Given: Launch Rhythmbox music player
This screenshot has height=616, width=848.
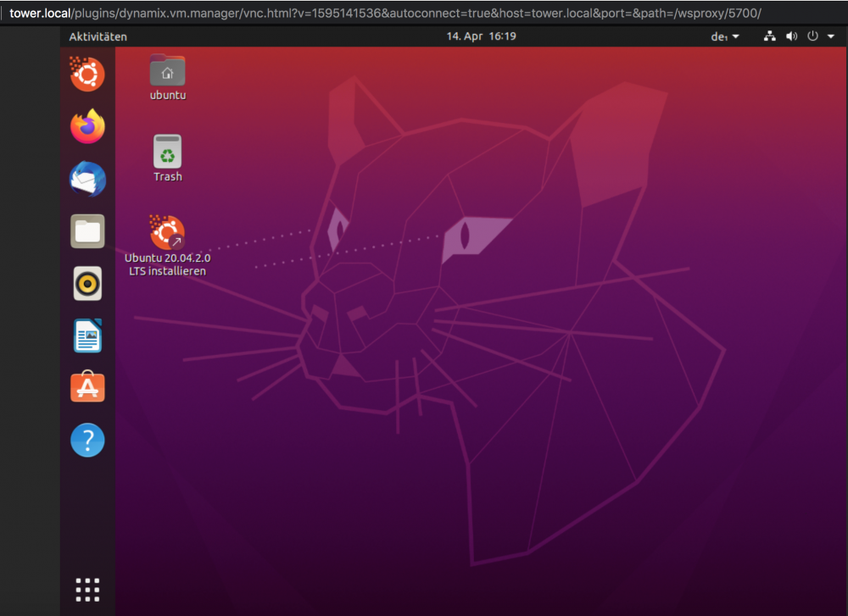Looking at the screenshot, I should 87,284.
